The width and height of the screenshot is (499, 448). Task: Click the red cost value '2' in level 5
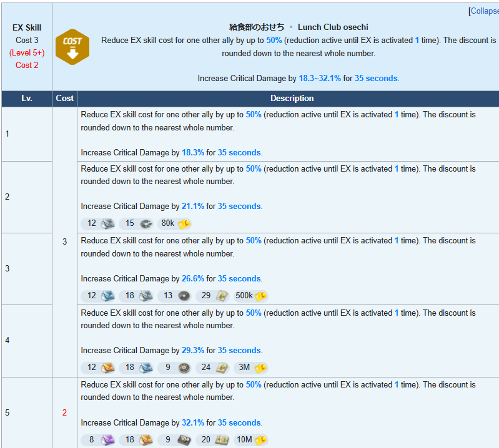(x=64, y=412)
